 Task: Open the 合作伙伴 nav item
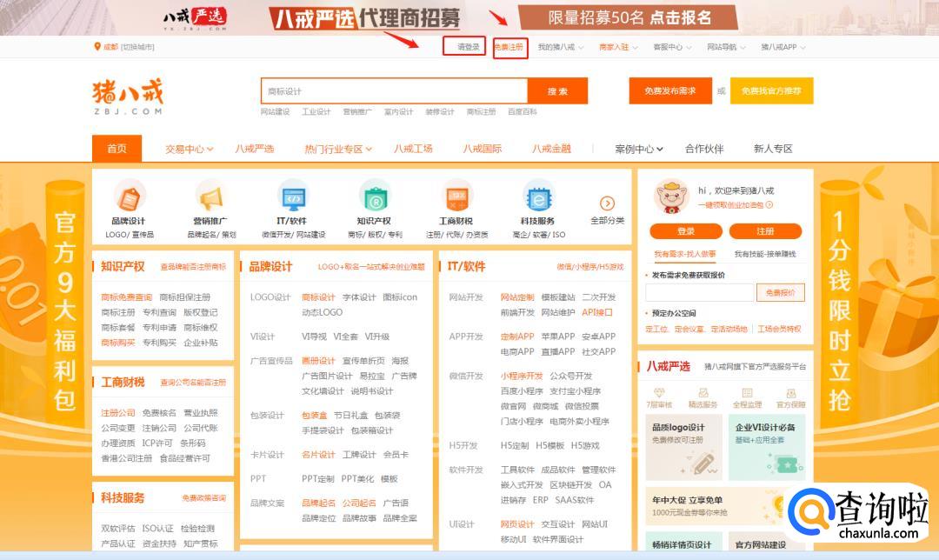coord(704,150)
